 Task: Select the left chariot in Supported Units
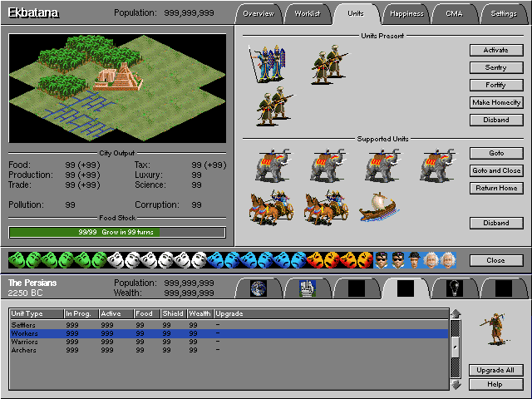click(272, 208)
